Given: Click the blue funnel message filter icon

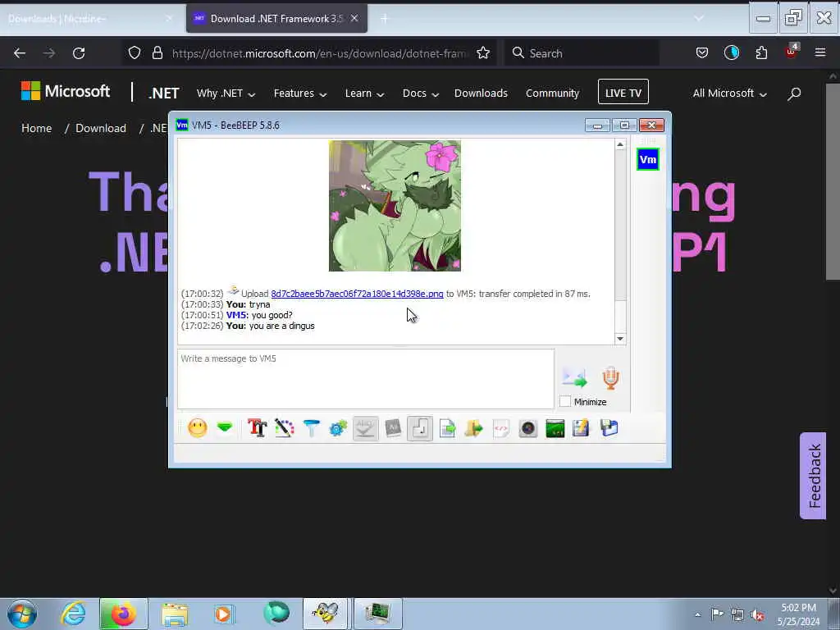Looking at the screenshot, I should (x=311, y=428).
